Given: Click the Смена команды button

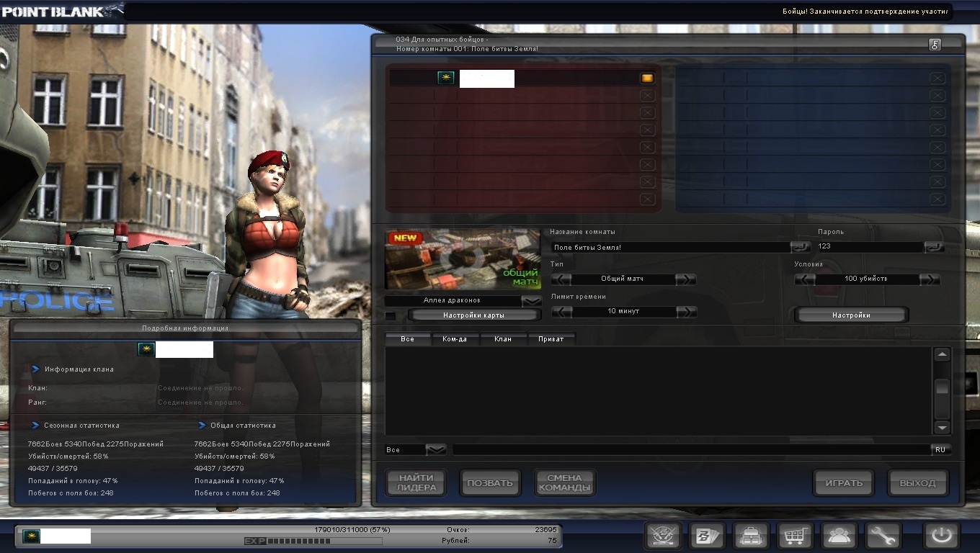Looking at the screenshot, I should tap(564, 482).
